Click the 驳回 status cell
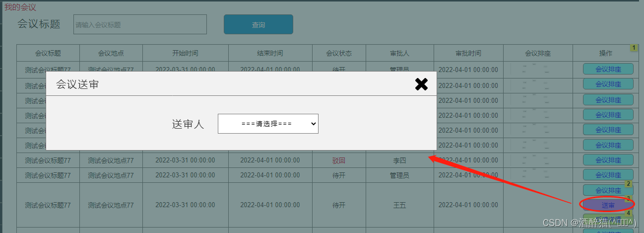The width and height of the screenshot is (644, 233). click(x=339, y=160)
